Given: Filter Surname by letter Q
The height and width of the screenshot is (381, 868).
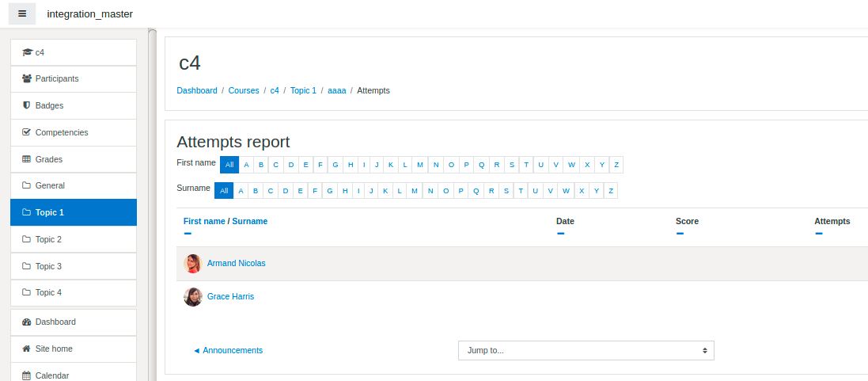Looking at the screenshot, I should pyautogui.click(x=476, y=190).
